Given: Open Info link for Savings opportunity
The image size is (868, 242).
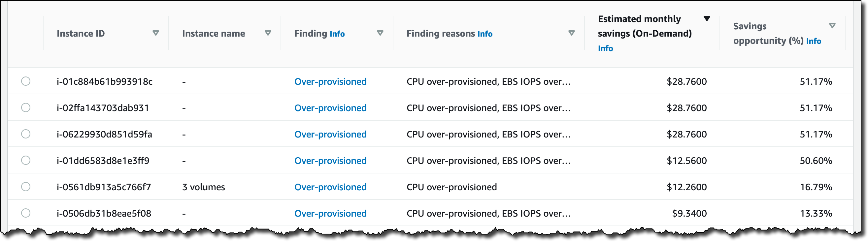Looking at the screenshot, I should (x=814, y=41).
